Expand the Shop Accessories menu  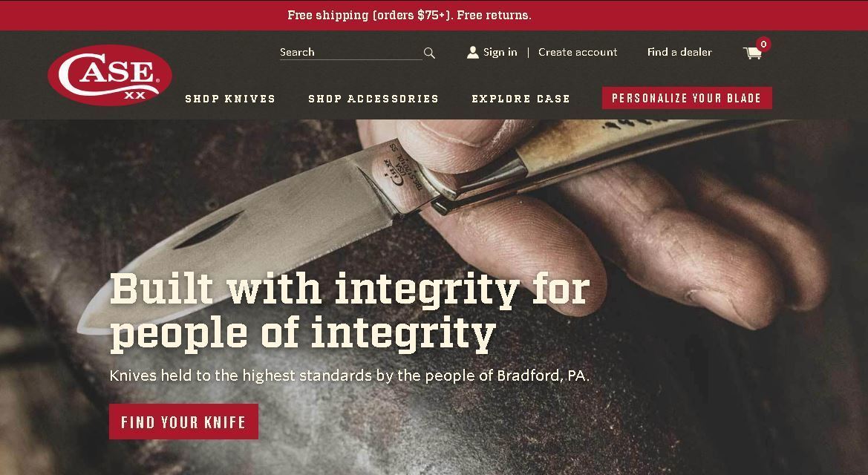pyautogui.click(x=373, y=99)
